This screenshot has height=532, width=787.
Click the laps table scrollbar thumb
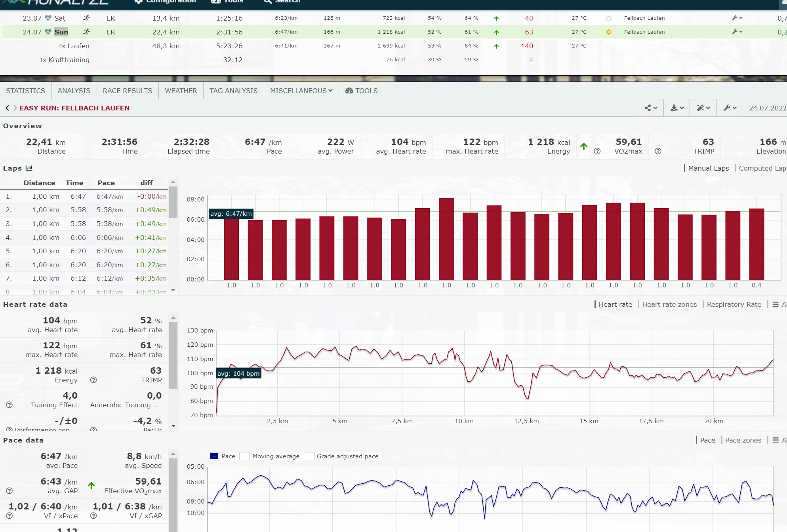(173, 202)
